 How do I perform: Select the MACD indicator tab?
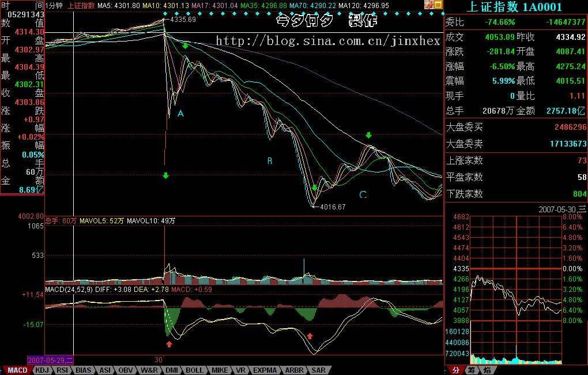(x=16, y=370)
